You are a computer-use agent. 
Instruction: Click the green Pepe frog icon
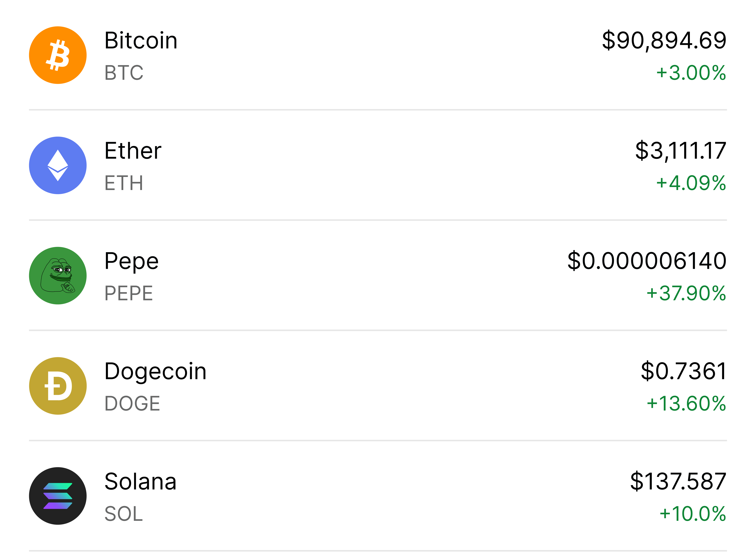pyautogui.click(x=58, y=276)
